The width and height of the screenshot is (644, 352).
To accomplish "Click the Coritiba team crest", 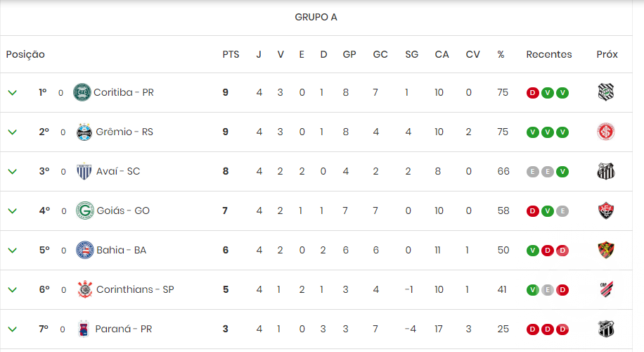I will 82,92.
